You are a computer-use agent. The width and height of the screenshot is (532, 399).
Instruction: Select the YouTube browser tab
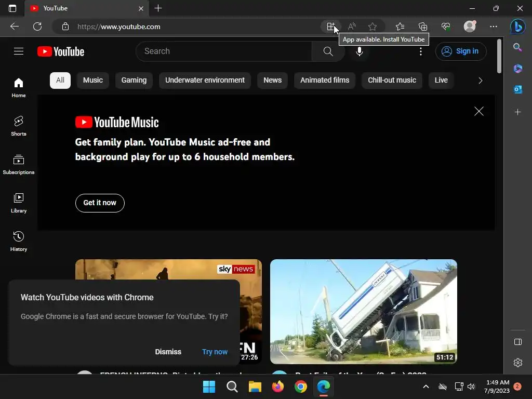point(87,8)
